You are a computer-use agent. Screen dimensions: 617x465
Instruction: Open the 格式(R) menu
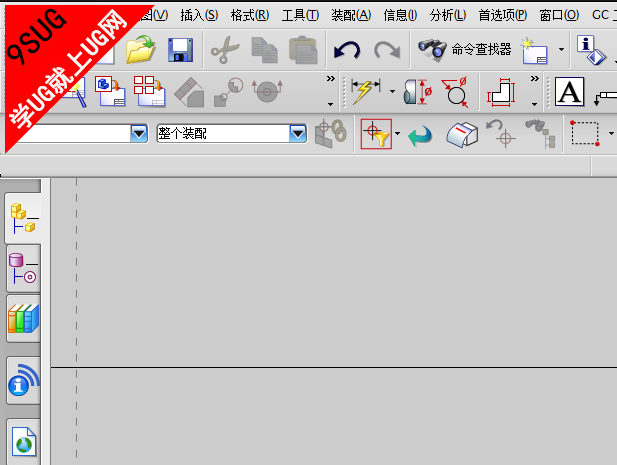[250, 15]
